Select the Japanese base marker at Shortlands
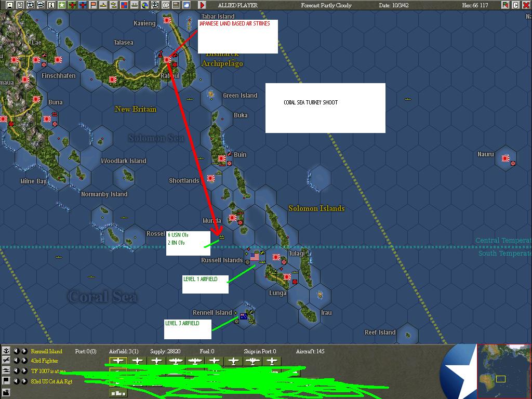This screenshot has height=399, width=532. (211, 178)
